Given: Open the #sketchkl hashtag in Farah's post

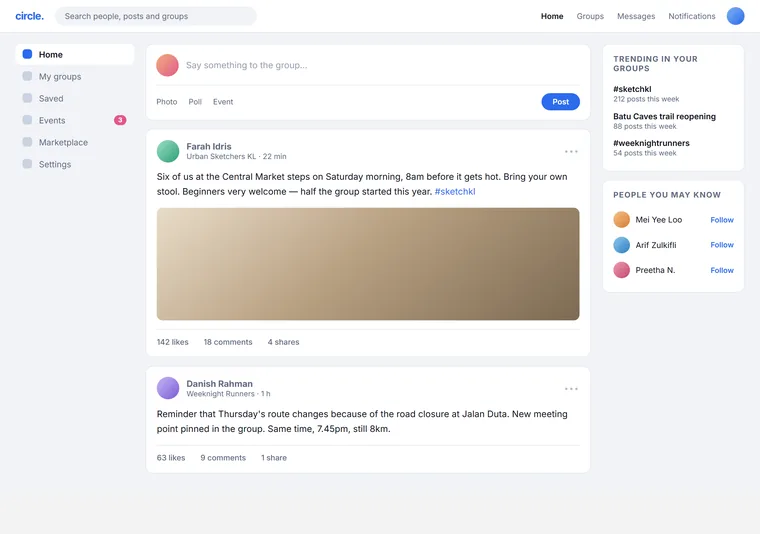Looking at the screenshot, I should [x=455, y=191].
